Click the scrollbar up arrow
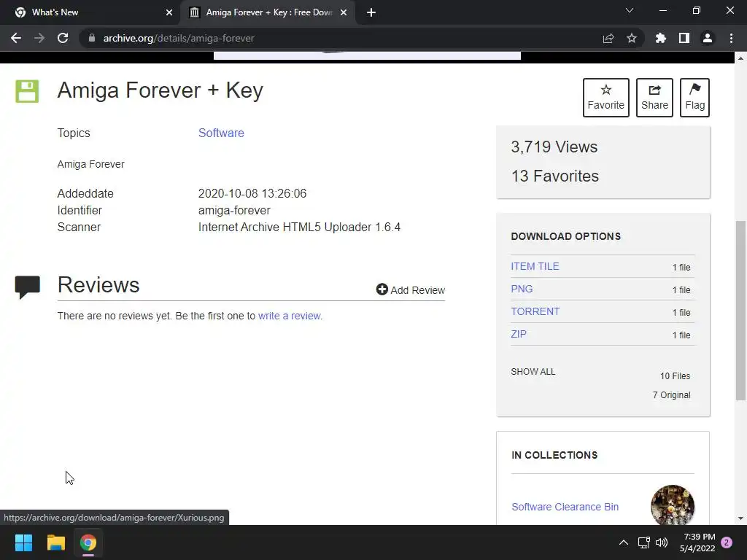 click(x=740, y=58)
